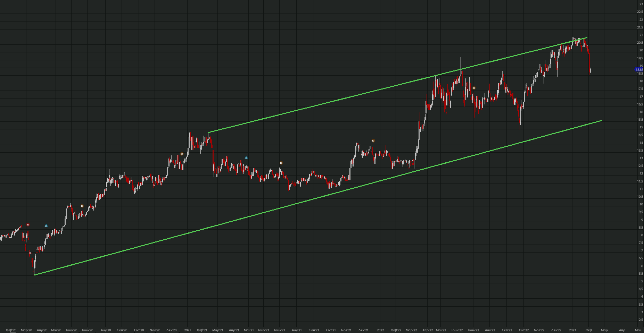Click the Αυγ'21 label on time axis
This screenshot has height=333, width=644.
[297, 330]
